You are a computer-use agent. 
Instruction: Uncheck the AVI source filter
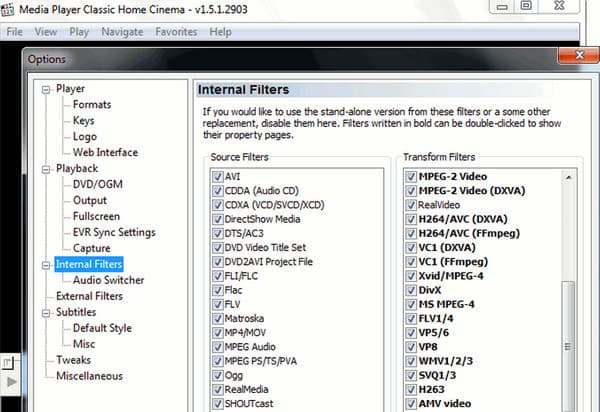pos(218,177)
